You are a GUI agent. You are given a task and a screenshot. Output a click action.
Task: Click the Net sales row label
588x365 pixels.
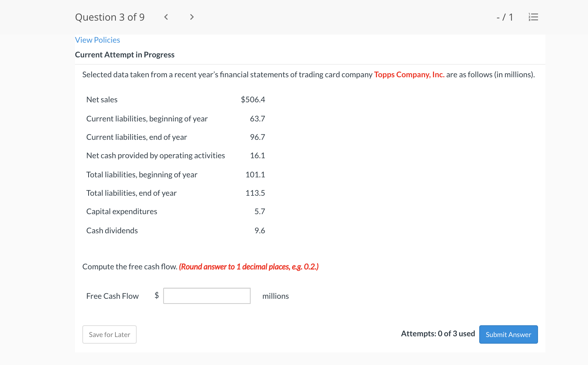pos(102,99)
